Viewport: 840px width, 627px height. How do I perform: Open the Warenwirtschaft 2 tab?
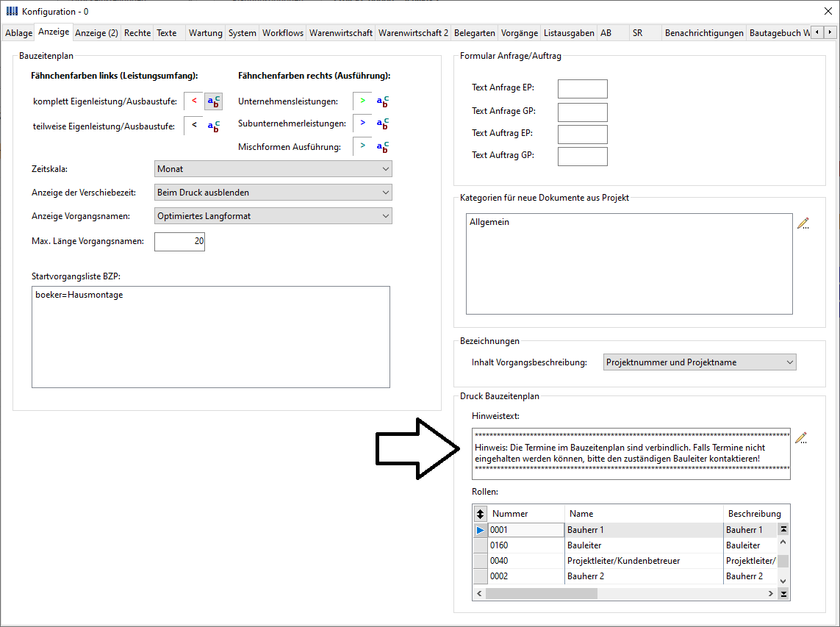(x=413, y=33)
